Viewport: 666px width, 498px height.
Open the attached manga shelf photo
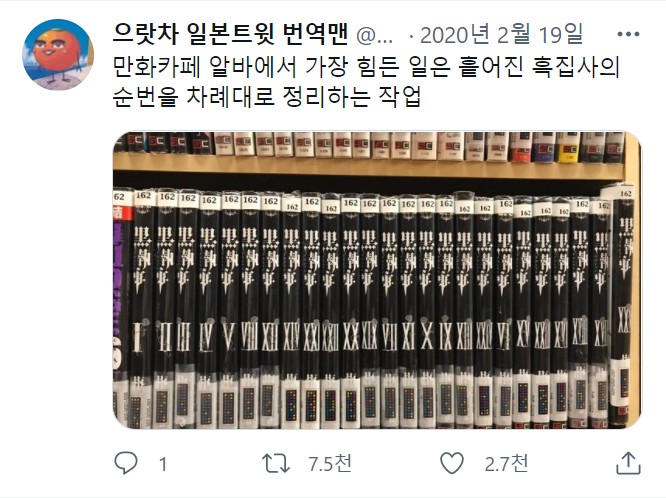point(377,280)
